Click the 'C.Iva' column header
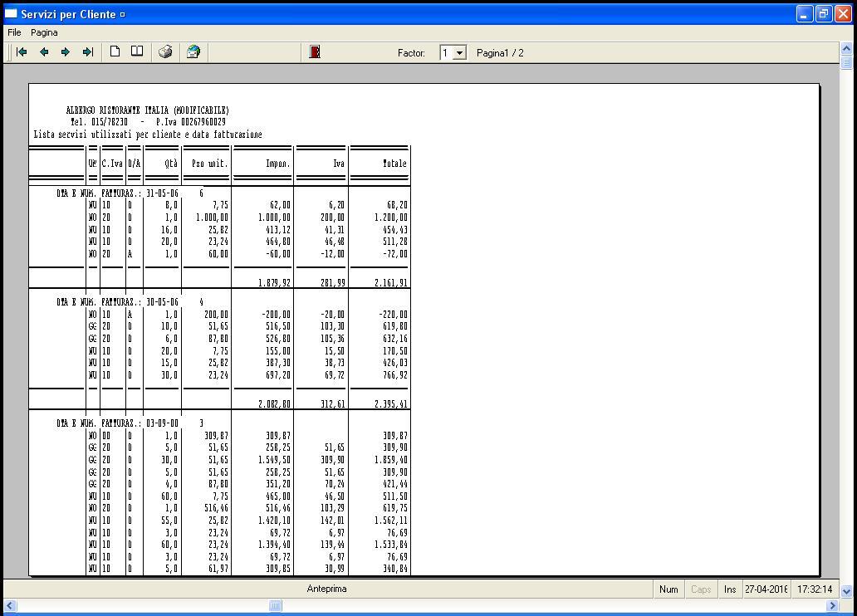Image resolution: width=857 pixels, height=616 pixels. pyautogui.click(x=112, y=164)
